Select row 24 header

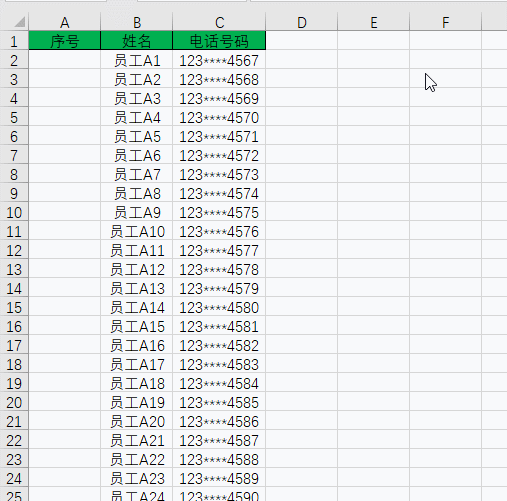coord(14,478)
